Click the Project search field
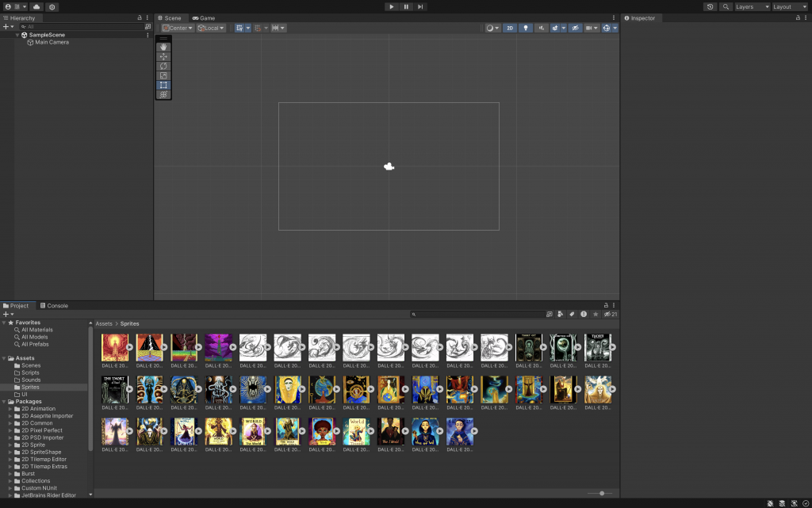812x508 pixels. click(477, 314)
